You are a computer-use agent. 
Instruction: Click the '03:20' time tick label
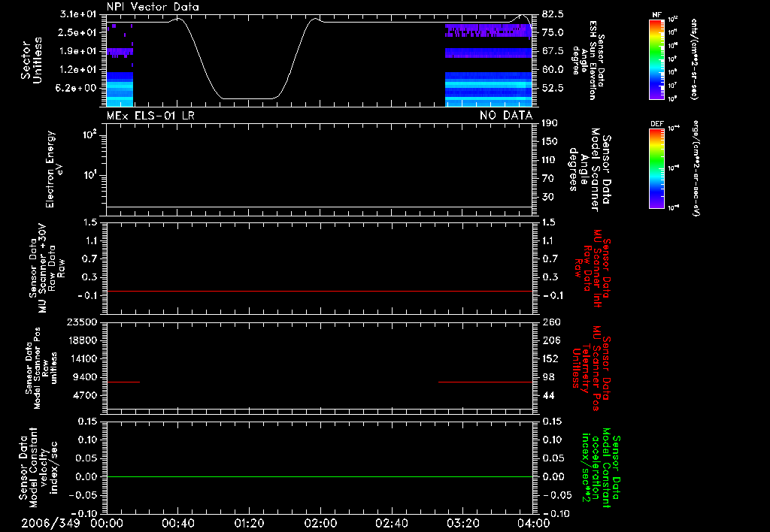click(x=462, y=523)
